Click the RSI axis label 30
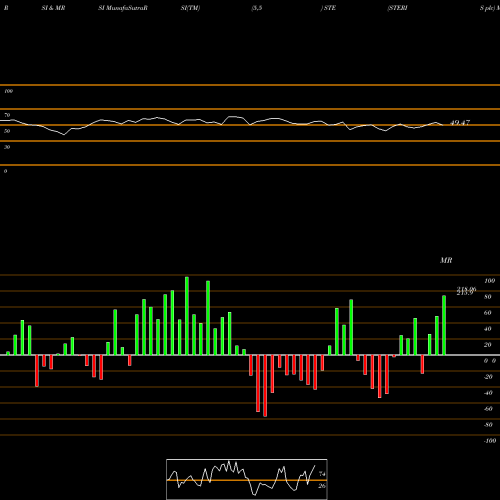The width and height of the screenshot is (500, 500). pyautogui.click(x=7, y=147)
